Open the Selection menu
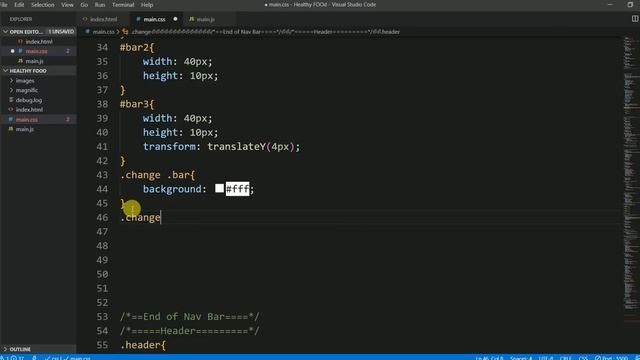Viewport: 640px width, 360px height. click(43, 5)
